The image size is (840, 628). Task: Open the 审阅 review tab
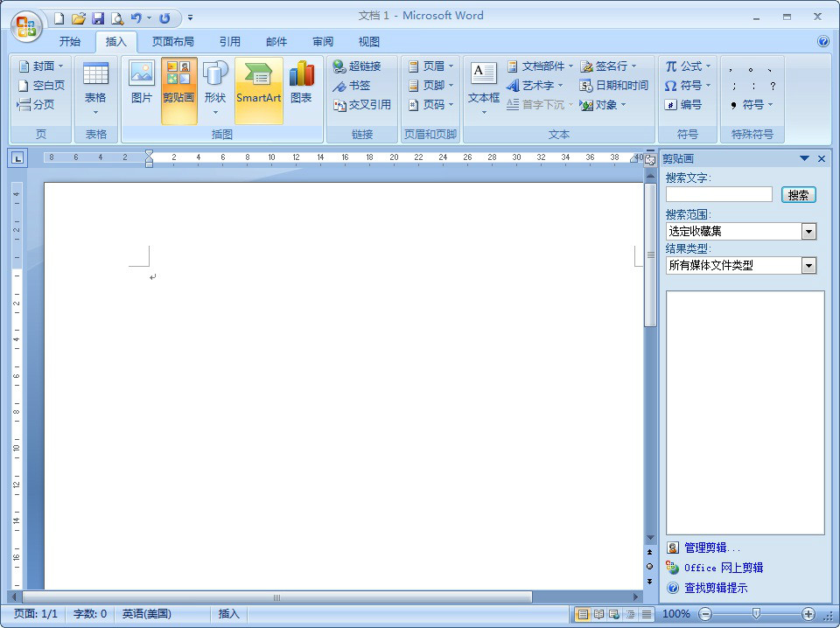click(x=323, y=41)
